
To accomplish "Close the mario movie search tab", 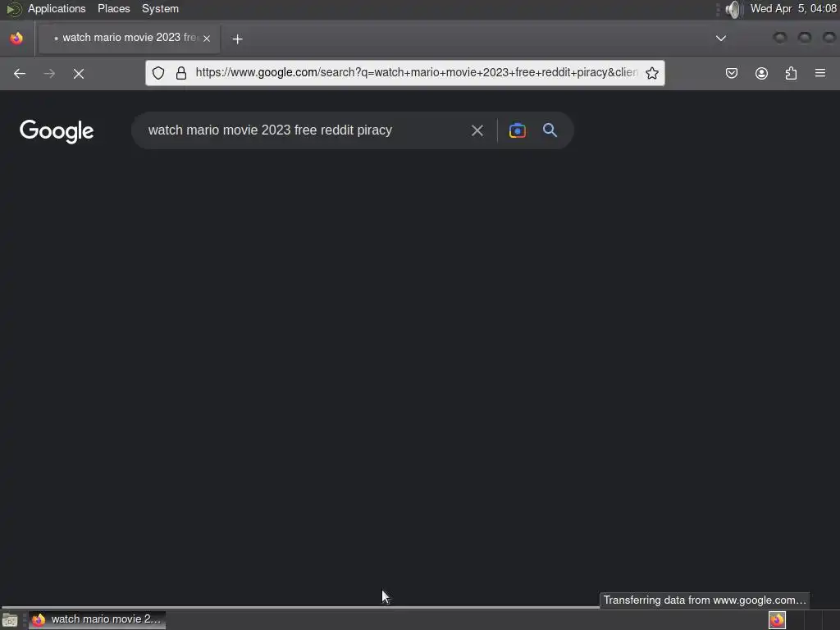I will point(207,38).
